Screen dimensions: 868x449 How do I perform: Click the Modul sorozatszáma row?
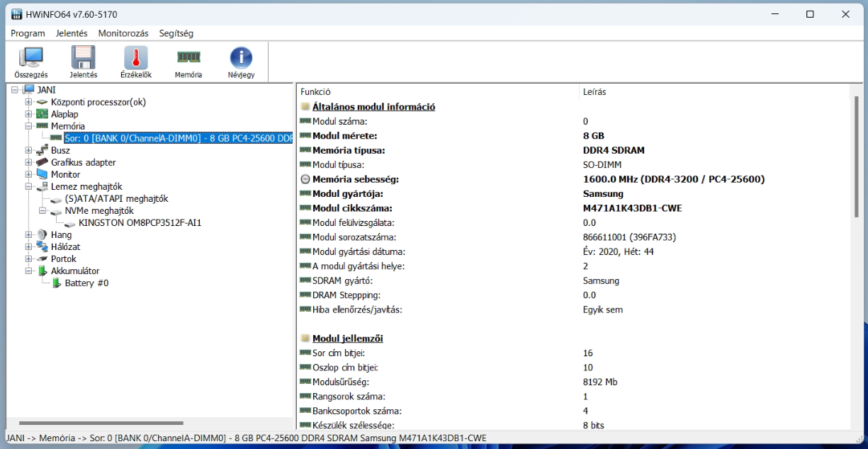(573, 237)
